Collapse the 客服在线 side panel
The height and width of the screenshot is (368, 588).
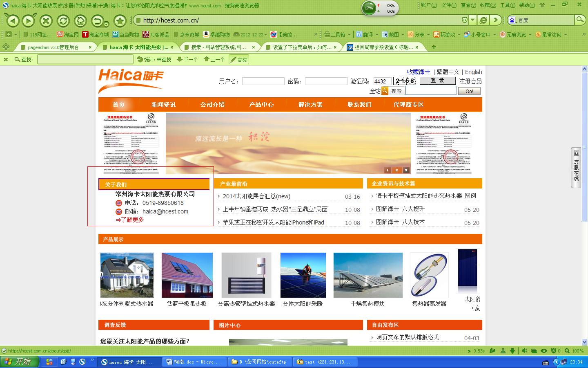click(x=576, y=153)
